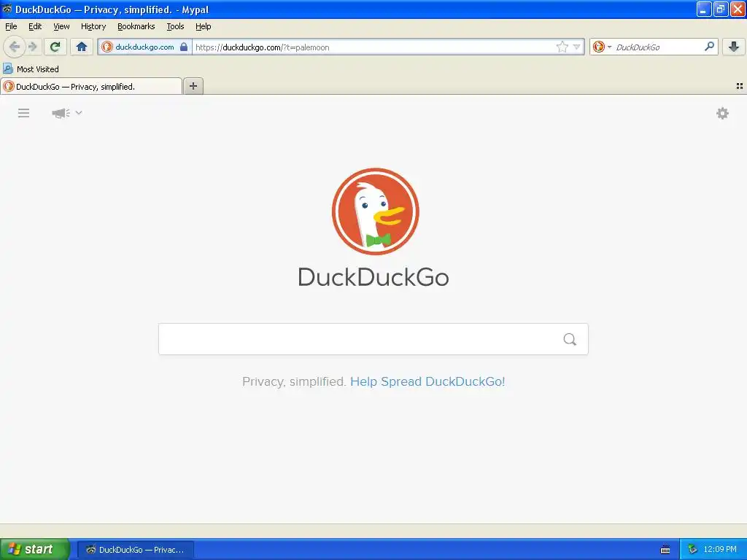Open the View menu
The width and height of the screenshot is (747, 560).
pos(61,26)
